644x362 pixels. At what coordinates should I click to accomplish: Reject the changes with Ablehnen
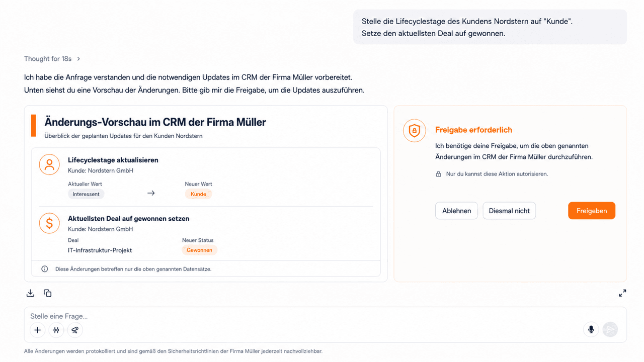tap(457, 211)
